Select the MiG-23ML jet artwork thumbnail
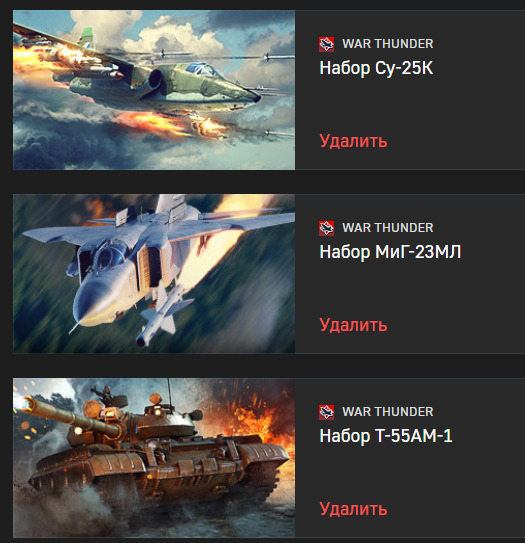Viewport: 525px width, 543px height. point(154,274)
